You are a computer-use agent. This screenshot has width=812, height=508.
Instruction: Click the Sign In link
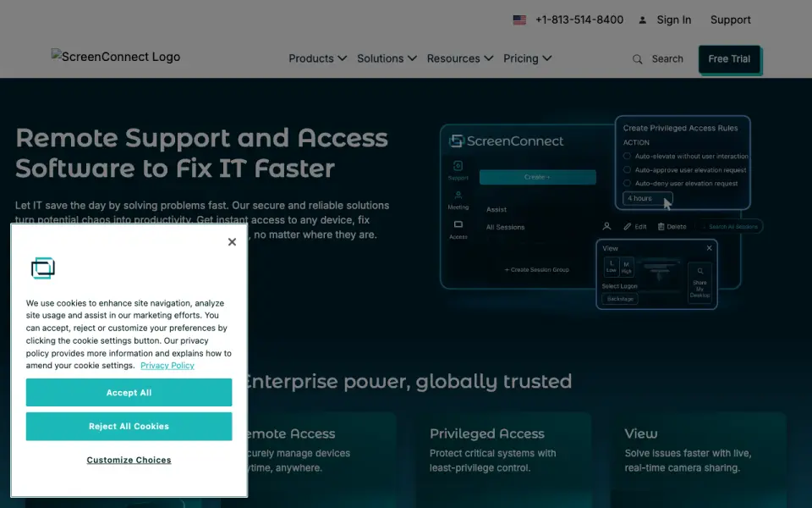click(674, 19)
